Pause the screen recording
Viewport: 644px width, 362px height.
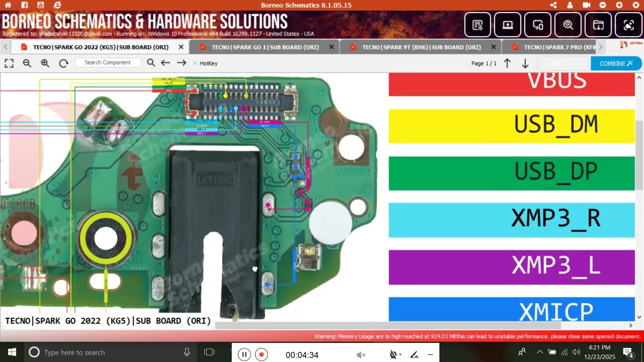244,354
